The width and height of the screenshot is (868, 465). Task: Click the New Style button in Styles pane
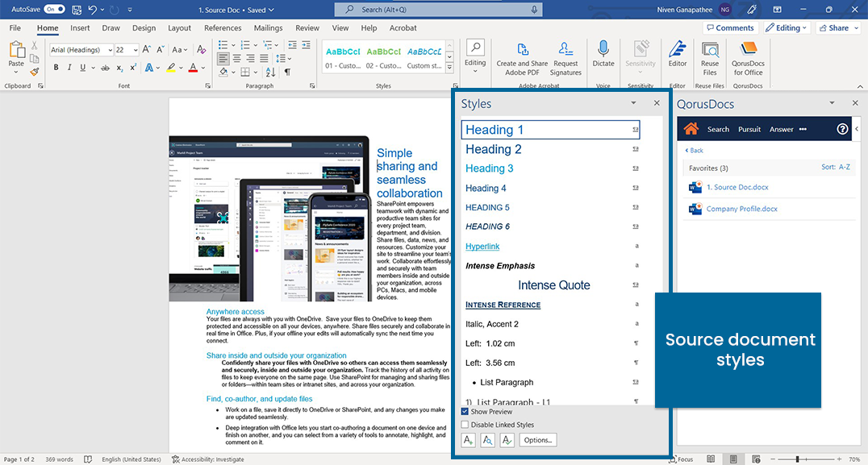pyautogui.click(x=468, y=440)
